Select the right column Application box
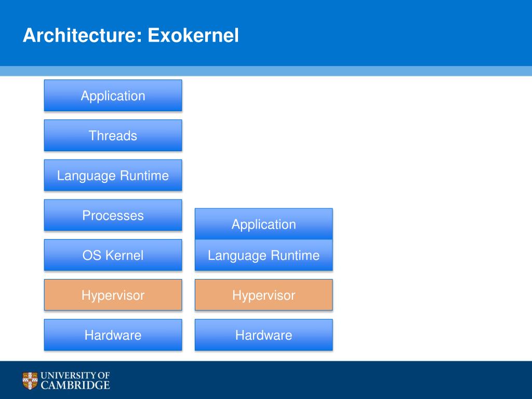Image resolution: width=532 pixels, height=399 pixels. click(x=263, y=224)
